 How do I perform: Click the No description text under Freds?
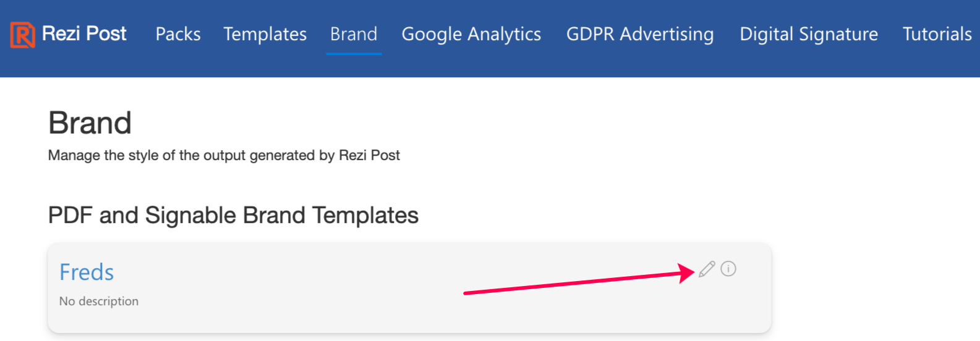pyautogui.click(x=99, y=301)
